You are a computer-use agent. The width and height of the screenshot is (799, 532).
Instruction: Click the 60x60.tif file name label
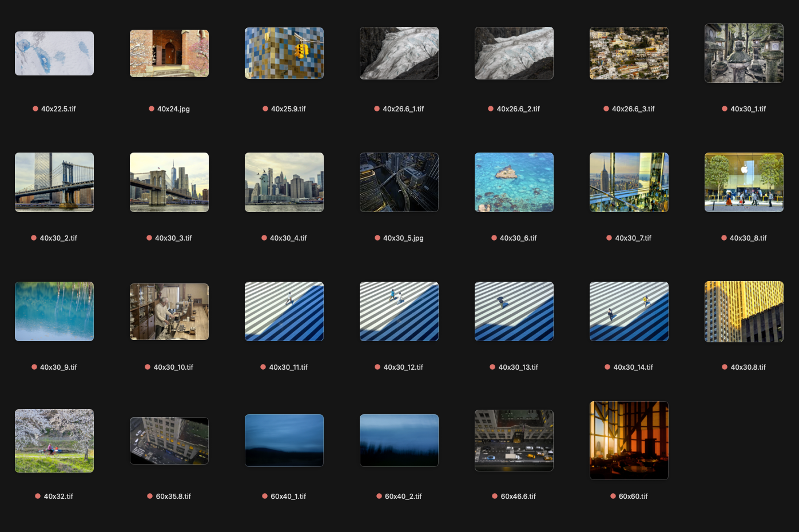coord(633,496)
